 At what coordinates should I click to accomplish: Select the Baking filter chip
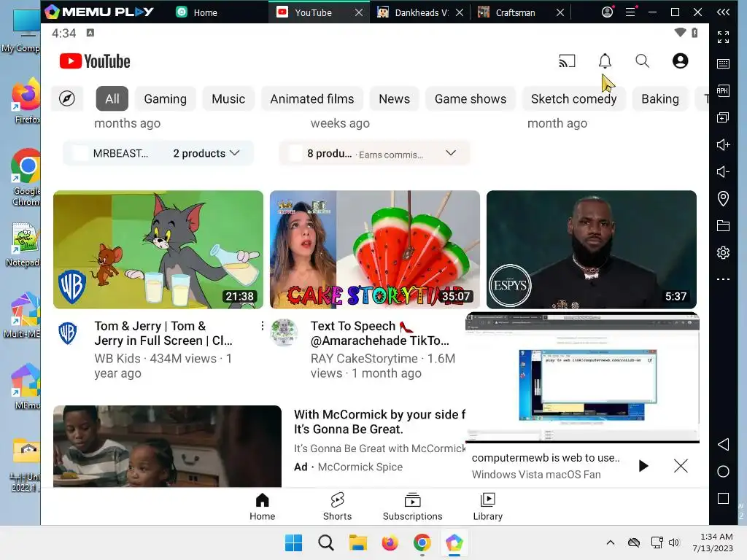tap(659, 98)
